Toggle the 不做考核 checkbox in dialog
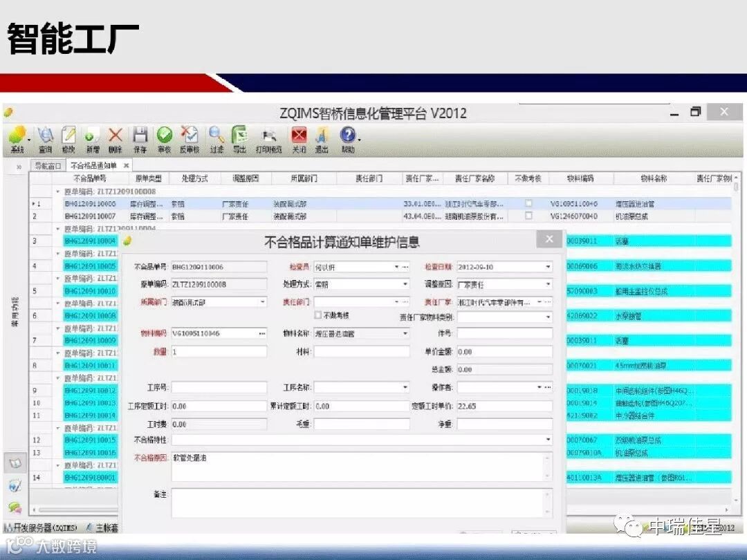Viewport: 747px width, 560px height. tap(317, 315)
